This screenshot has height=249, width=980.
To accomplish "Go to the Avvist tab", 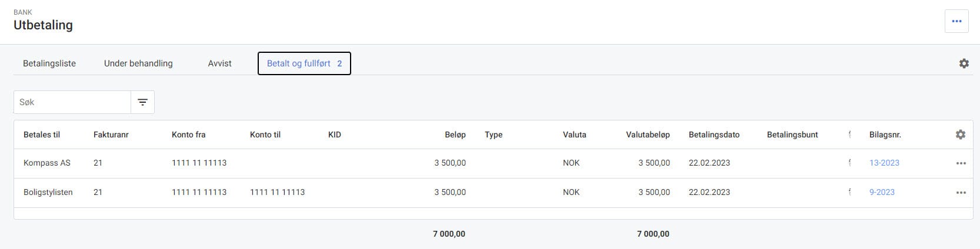I will (219, 63).
